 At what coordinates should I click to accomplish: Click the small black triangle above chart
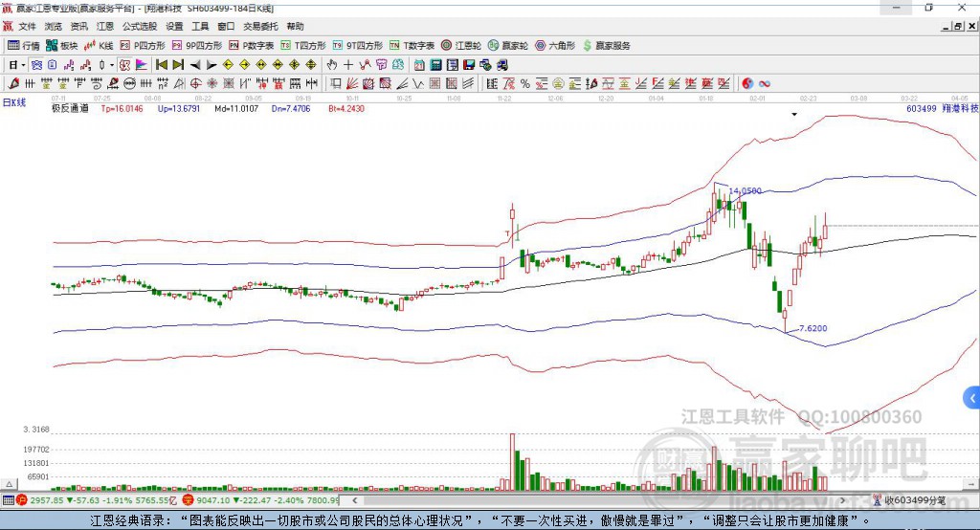click(794, 115)
